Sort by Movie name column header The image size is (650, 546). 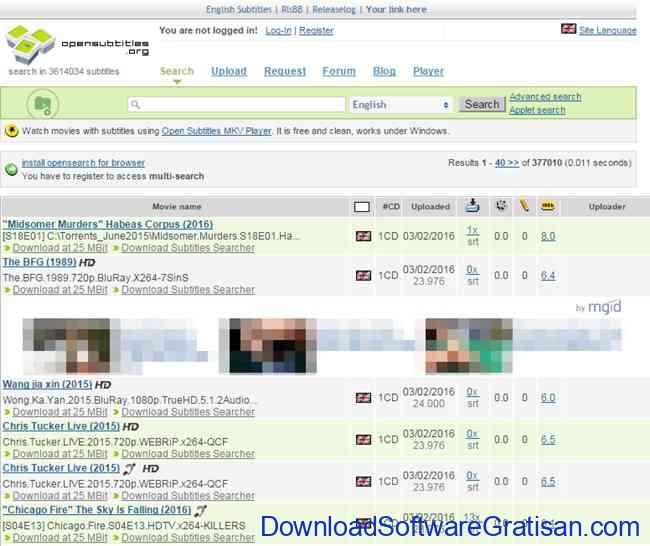(x=177, y=206)
